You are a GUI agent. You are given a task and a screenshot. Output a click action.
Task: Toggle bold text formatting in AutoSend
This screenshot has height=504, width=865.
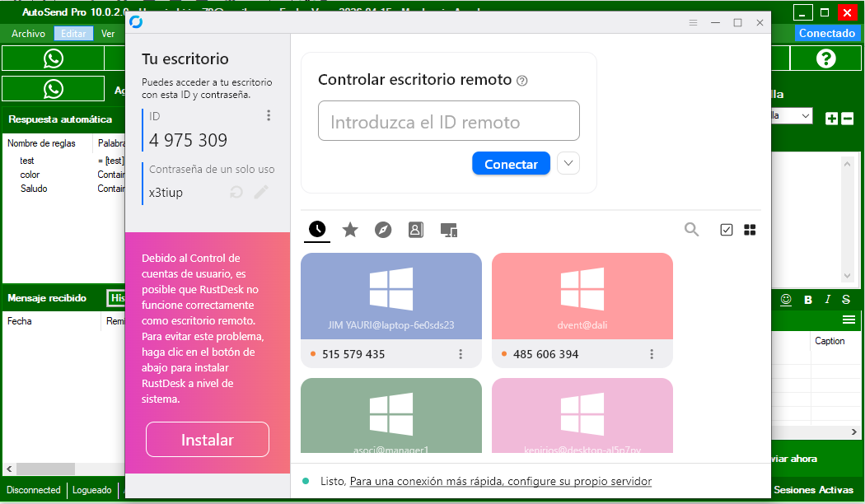pos(808,299)
